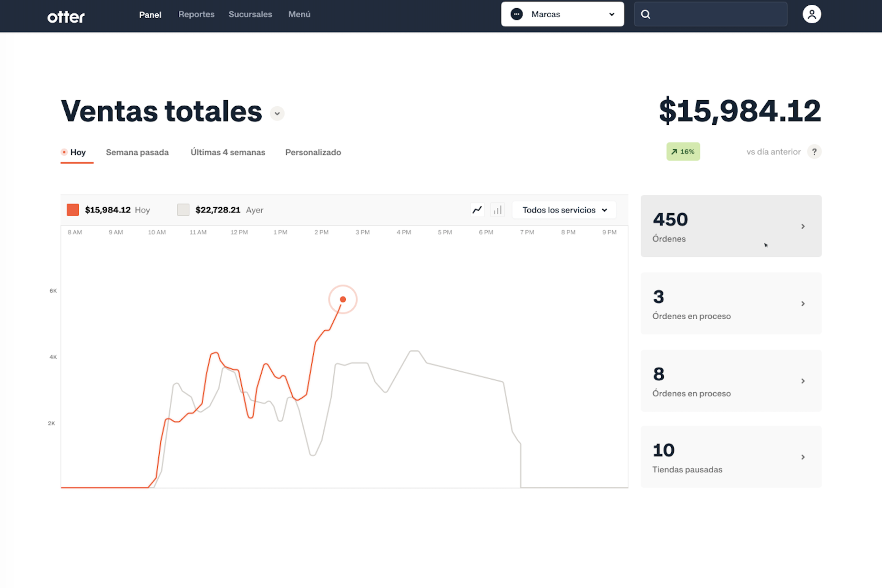Select the Hoy tab
The width and height of the screenshot is (882, 588).
77,152
